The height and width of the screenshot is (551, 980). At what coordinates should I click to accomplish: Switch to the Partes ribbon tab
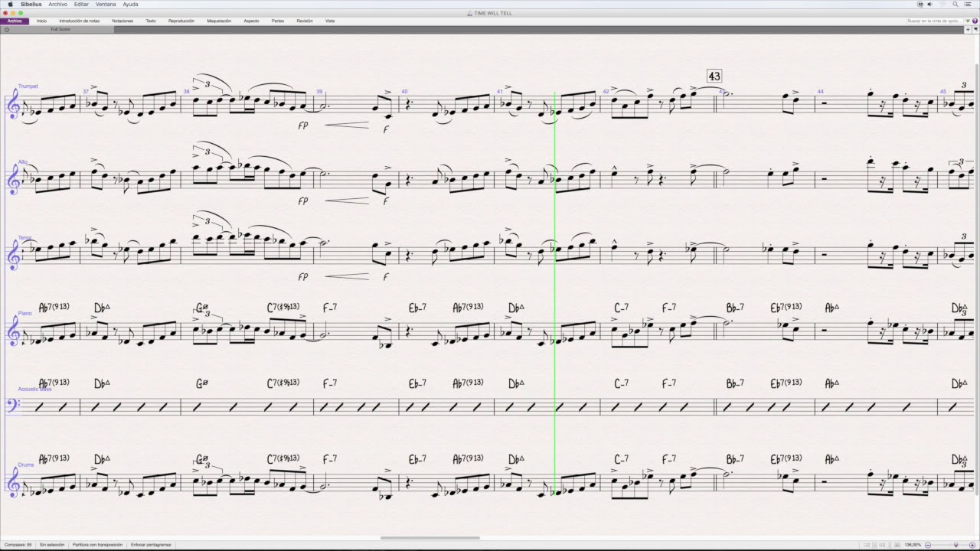(278, 21)
